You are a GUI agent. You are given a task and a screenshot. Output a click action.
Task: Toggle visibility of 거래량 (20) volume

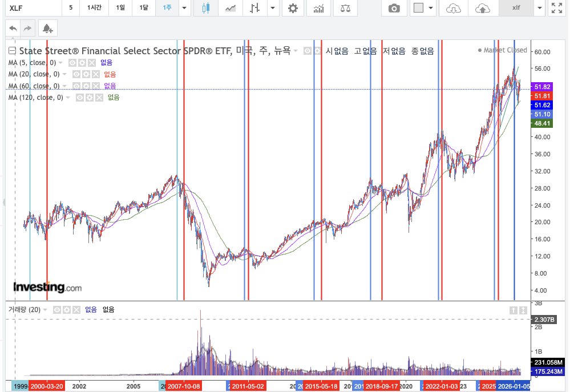point(56,310)
